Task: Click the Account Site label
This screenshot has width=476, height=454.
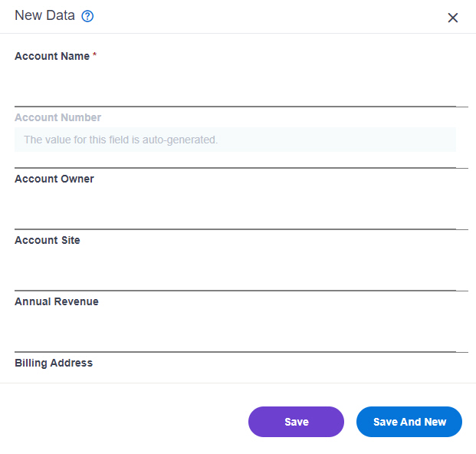Action: [48, 240]
